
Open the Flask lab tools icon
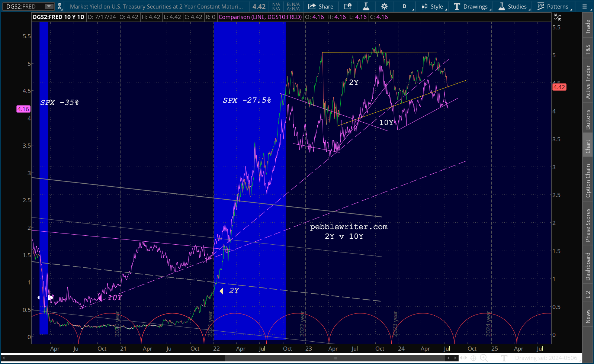(366, 6)
